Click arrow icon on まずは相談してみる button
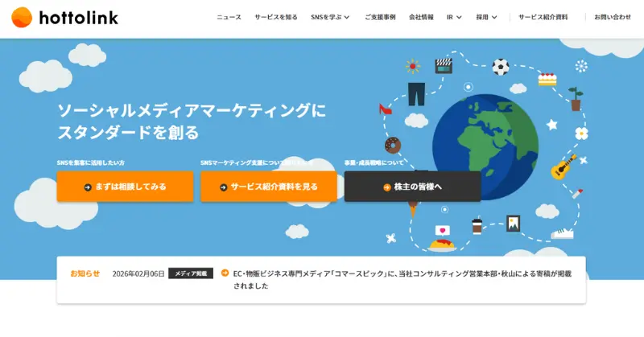644x337 pixels. click(88, 187)
